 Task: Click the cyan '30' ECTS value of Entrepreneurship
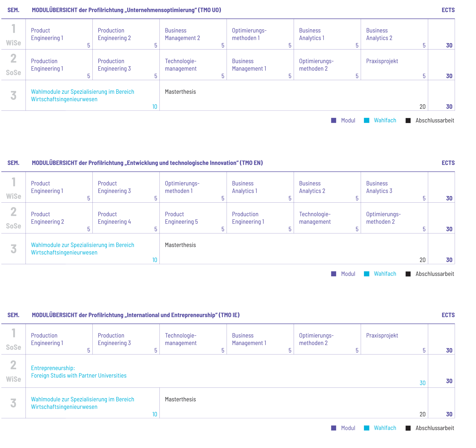422,383
